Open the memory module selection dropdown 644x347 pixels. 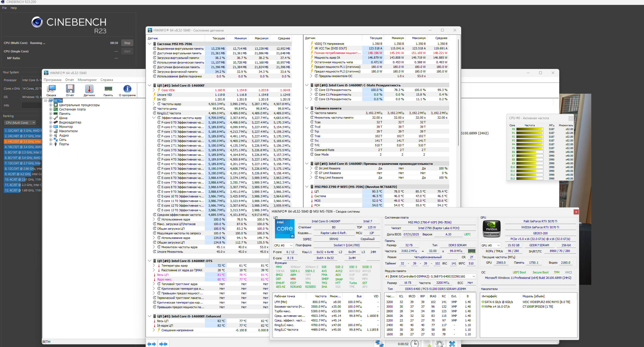click(430, 276)
